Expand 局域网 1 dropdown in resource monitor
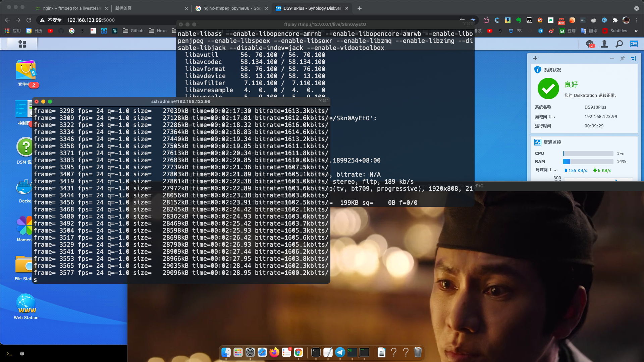Image resolution: width=644 pixels, height=362 pixels. [555, 170]
